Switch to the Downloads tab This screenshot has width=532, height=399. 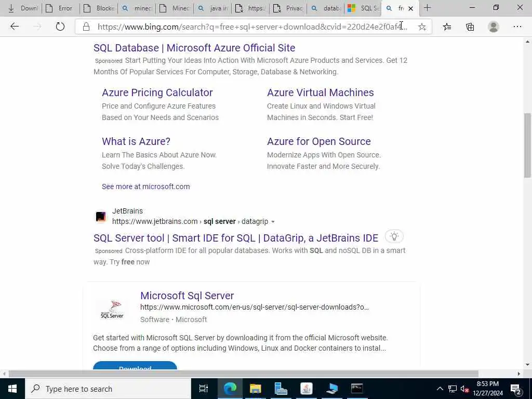tap(22, 8)
